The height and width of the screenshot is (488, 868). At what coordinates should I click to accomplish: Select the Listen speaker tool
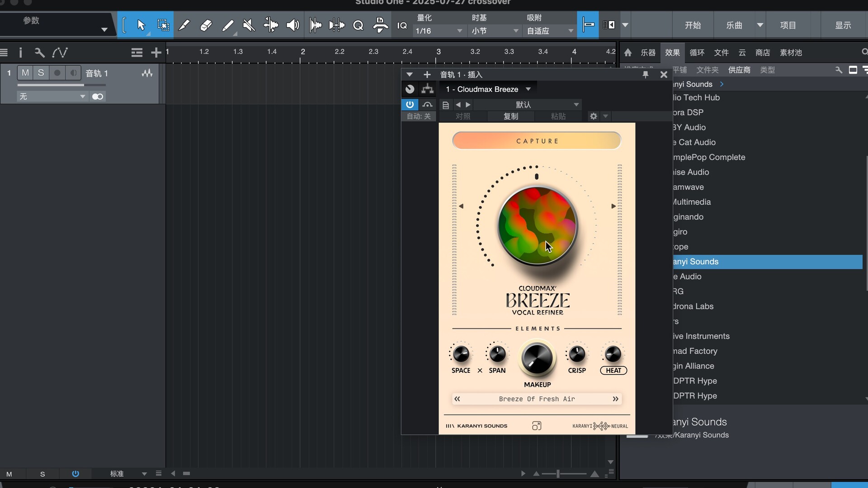click(292, 25)
